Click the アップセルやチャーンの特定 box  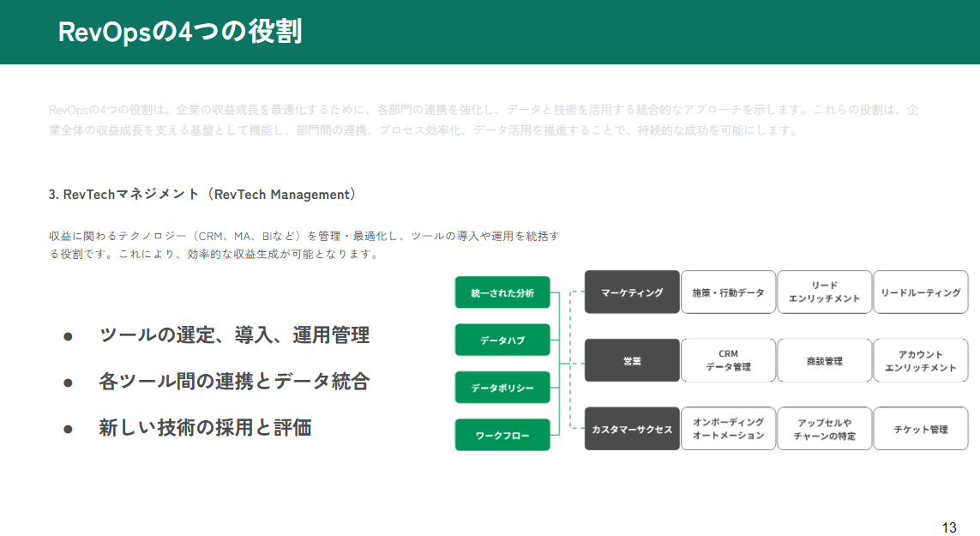[x=824, y=429]
